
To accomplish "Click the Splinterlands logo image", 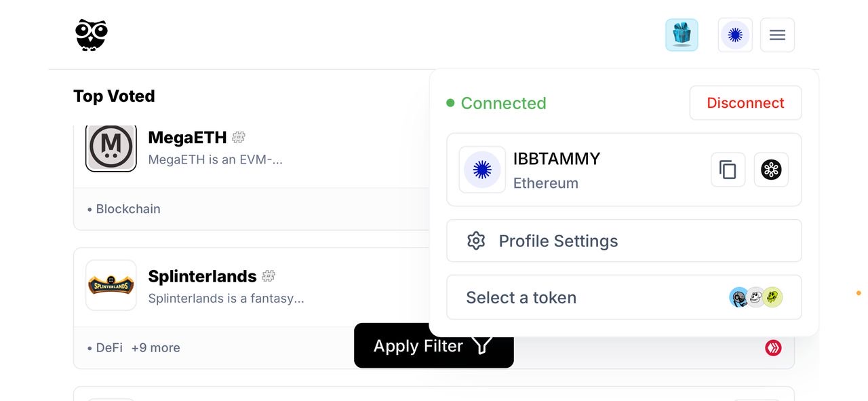I will 111,285.
